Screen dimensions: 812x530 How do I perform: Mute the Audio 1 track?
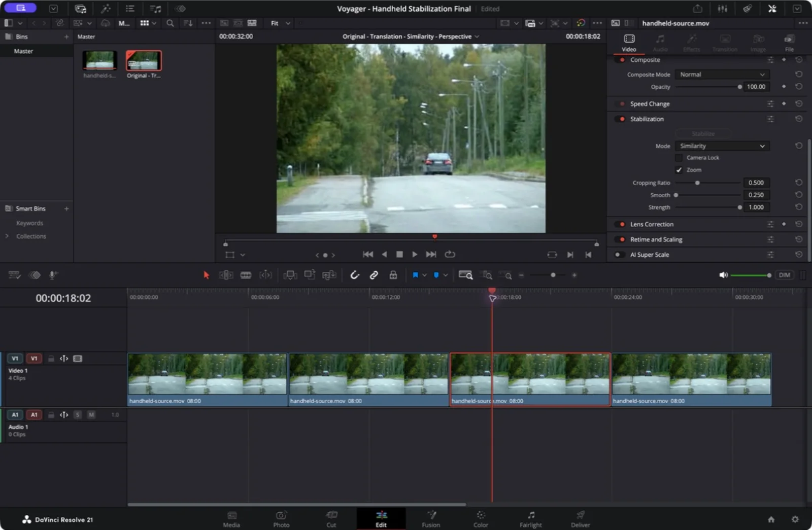click(91, 415)
